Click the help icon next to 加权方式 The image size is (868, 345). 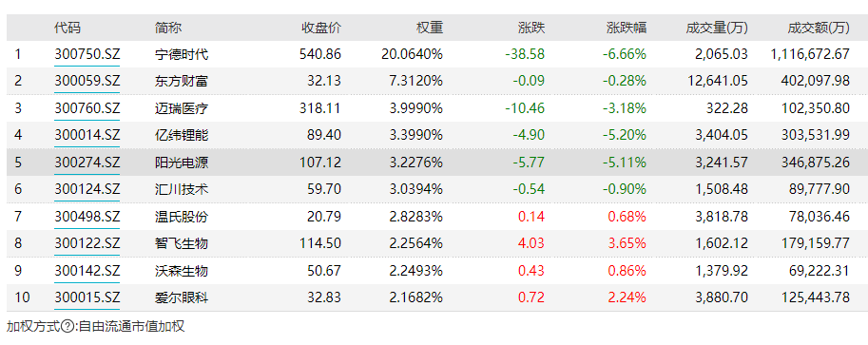(x=67, y=327)
